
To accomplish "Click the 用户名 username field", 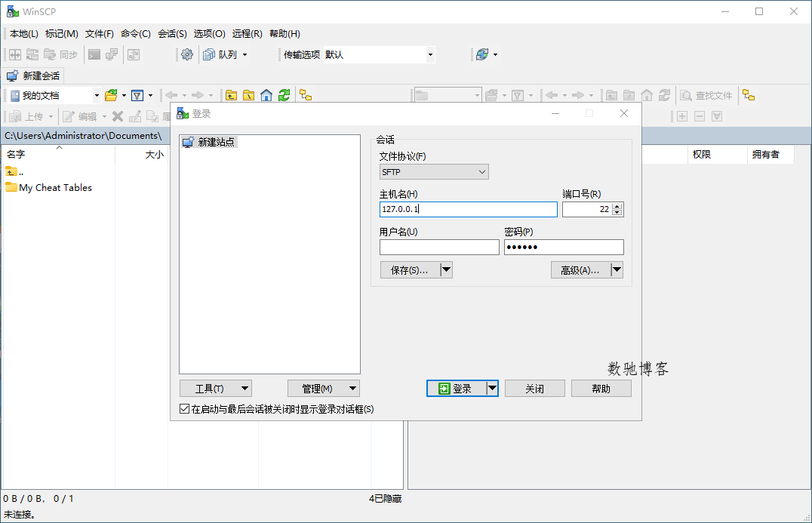I will tap(439, 247).
